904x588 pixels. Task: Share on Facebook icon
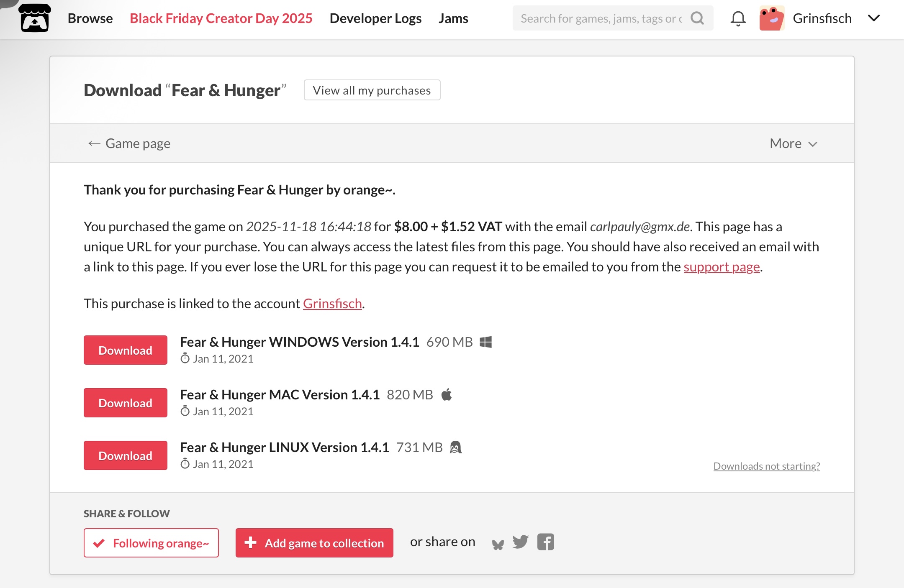pos(546,542)
